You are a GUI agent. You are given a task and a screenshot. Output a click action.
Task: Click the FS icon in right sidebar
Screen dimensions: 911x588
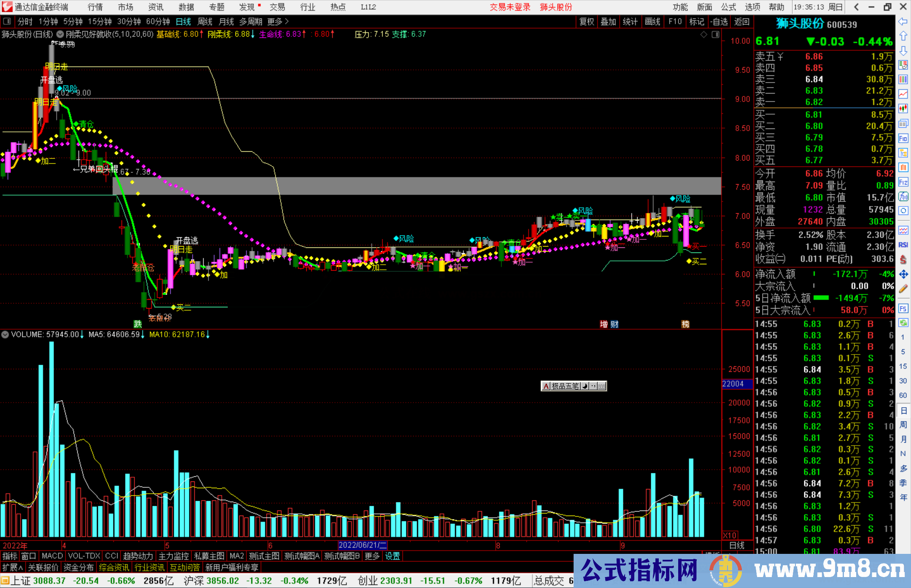point(903,309)
